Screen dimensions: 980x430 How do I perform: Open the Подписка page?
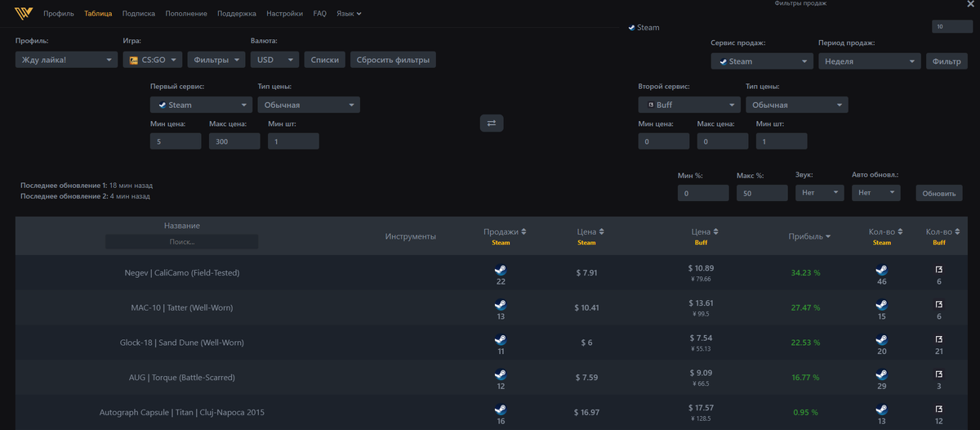(139, 14)
